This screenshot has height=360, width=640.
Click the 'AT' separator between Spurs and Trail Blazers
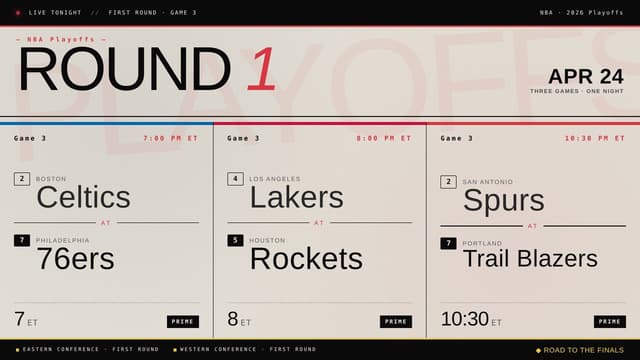[532, 226]
